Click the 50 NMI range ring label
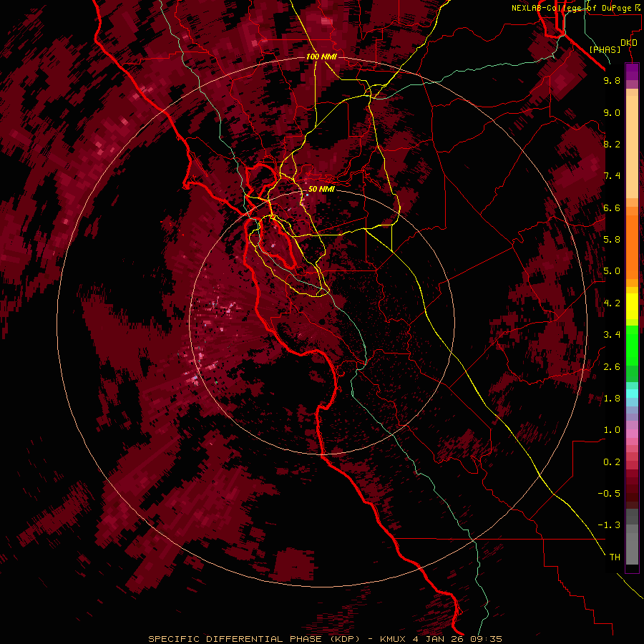The height and width of the screenshot is (644, 644). click(x=321, y=189)
